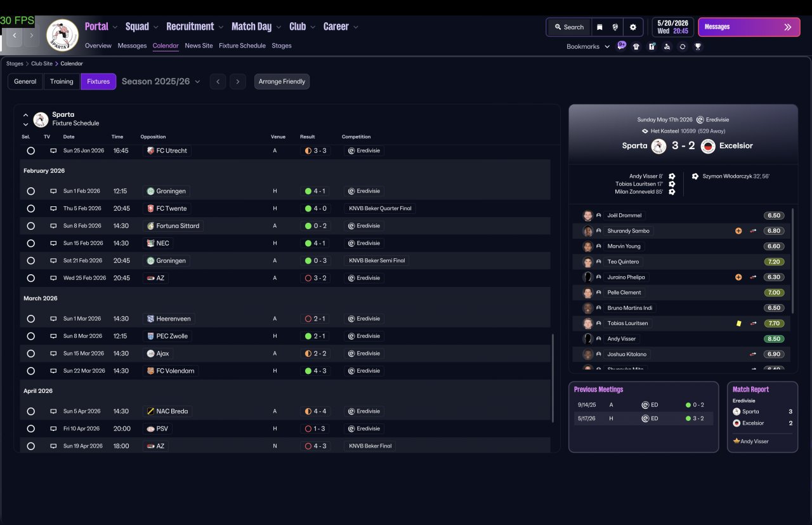The height and width of the screenshot is (525, 812).
Task: Expand the Match Day menu chevron
Action: (x=278, y=27)
